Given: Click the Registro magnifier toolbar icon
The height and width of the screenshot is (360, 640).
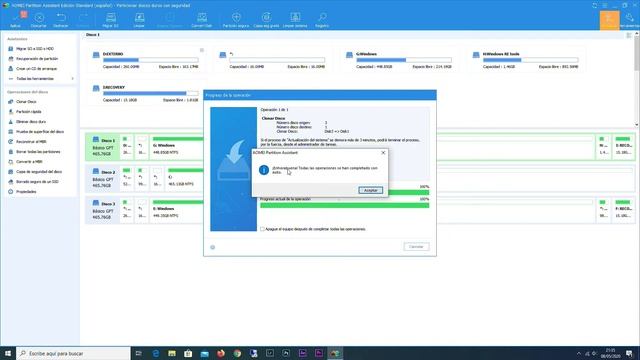Looking at the screenshot, I should pyautogui.click(x=322, y=20).
